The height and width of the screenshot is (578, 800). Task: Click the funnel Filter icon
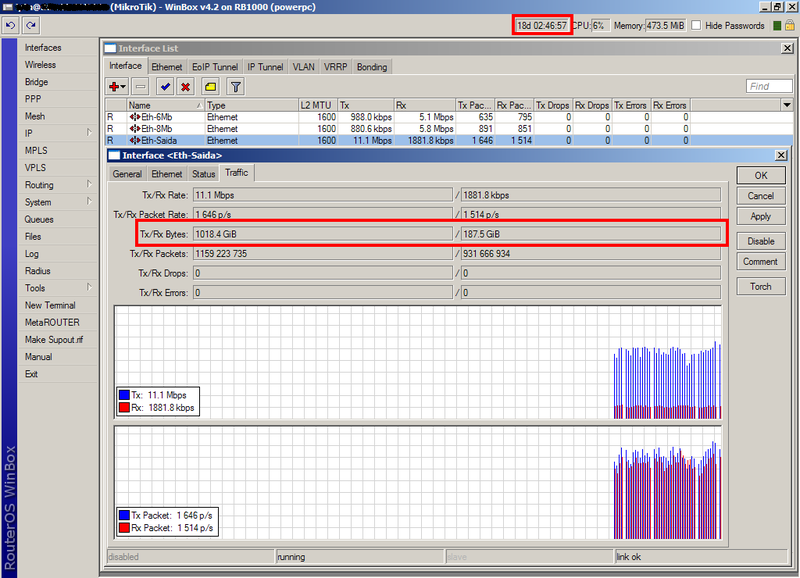[235, 87]
